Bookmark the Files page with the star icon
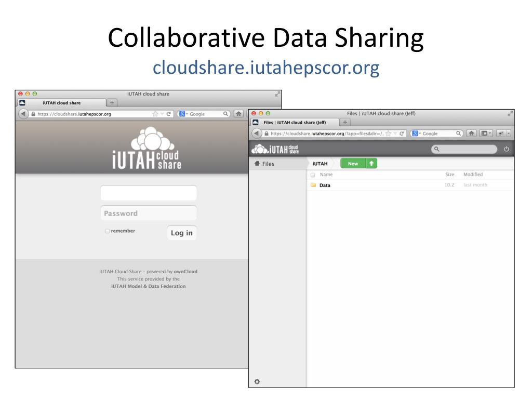 389,134
